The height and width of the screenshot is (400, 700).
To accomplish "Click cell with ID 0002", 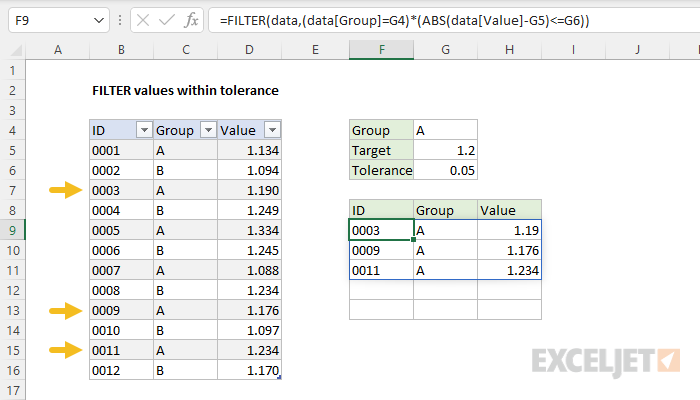I will tap(121, 171).
